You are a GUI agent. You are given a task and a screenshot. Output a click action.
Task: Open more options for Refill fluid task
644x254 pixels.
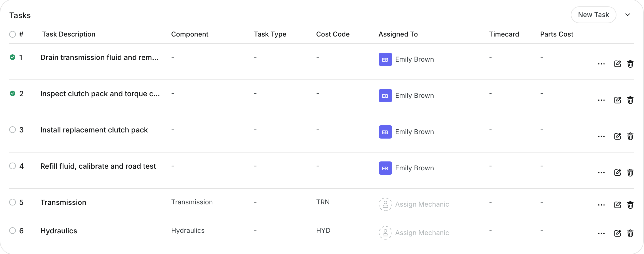(x=601, y=173)
